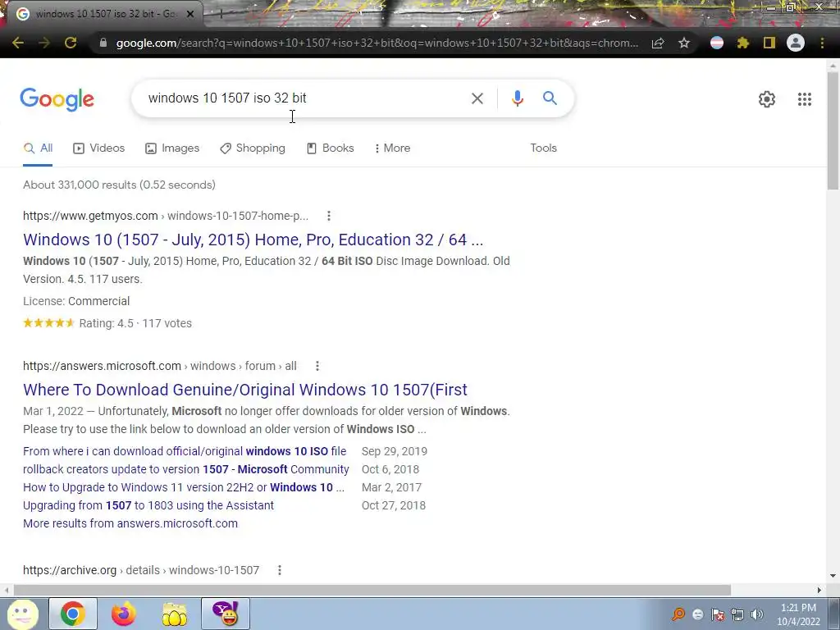Click the Start button smiley face
The height and width of the screenshot is (630, 840).
click(22, 614)
